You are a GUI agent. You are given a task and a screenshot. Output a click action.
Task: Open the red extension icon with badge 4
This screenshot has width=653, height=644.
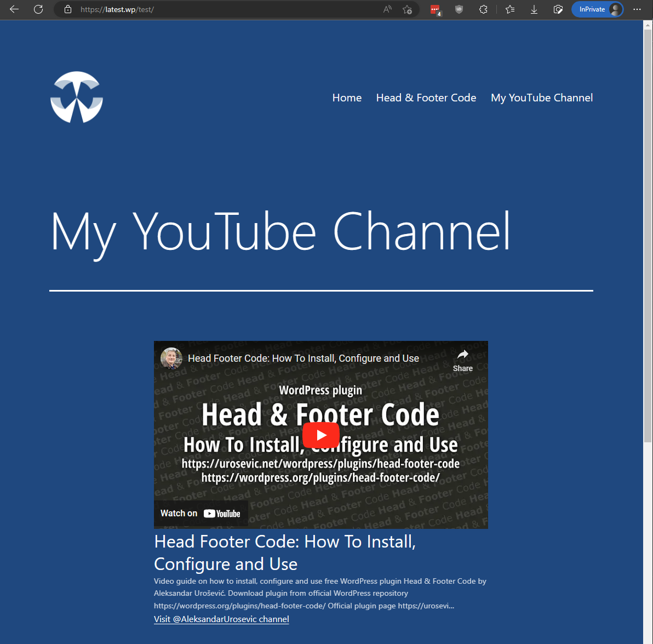pyautogui.click(x=435, y=9)
